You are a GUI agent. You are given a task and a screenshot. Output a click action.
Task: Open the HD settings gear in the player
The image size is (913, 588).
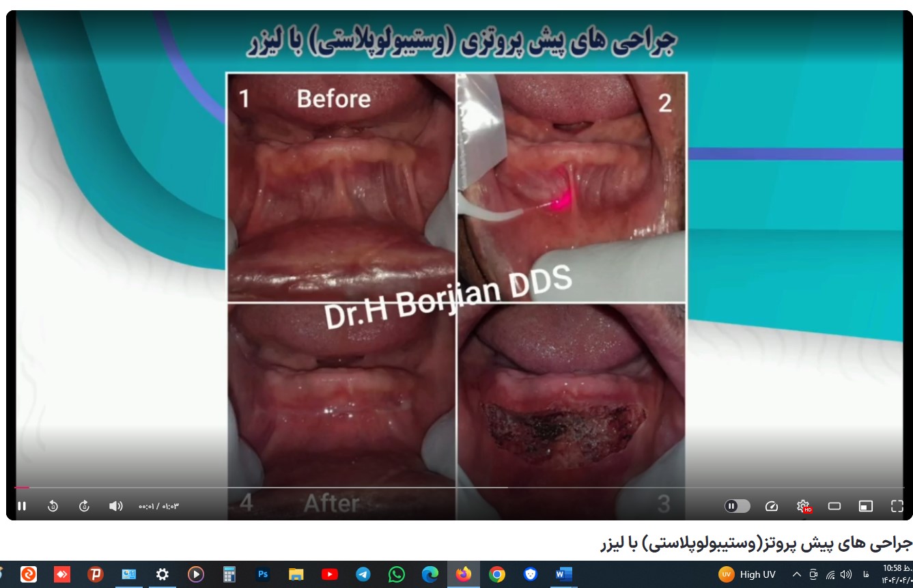[x=802, y=506]
